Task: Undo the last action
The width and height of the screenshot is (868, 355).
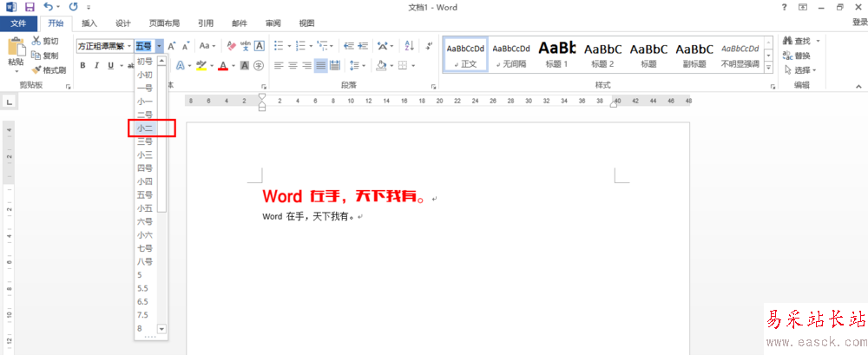Action: (48, 7)
